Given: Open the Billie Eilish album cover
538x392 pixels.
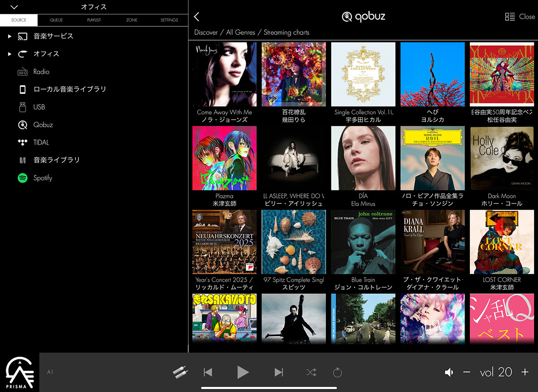Looking at the screenshot, I should (294, 158).
